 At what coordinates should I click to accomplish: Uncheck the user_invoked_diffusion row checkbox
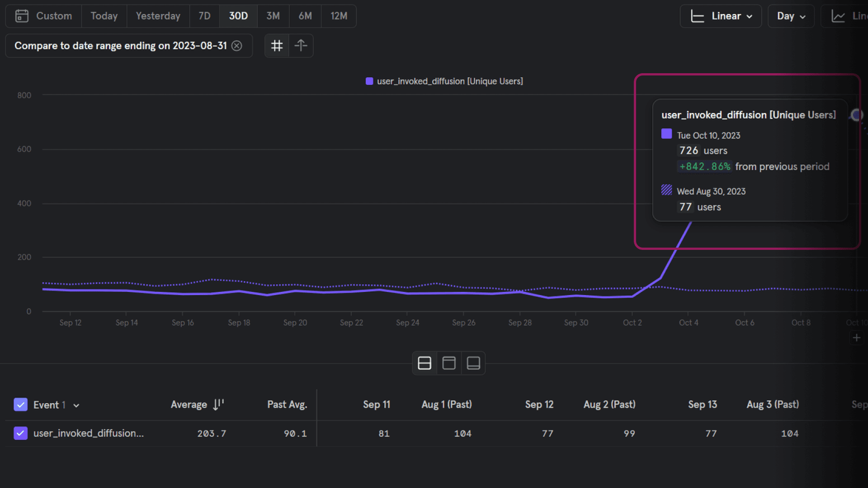point(21,433)
